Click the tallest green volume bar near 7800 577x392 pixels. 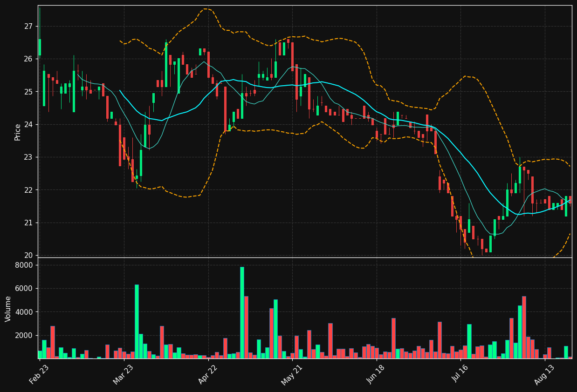(x=242, y=313)
